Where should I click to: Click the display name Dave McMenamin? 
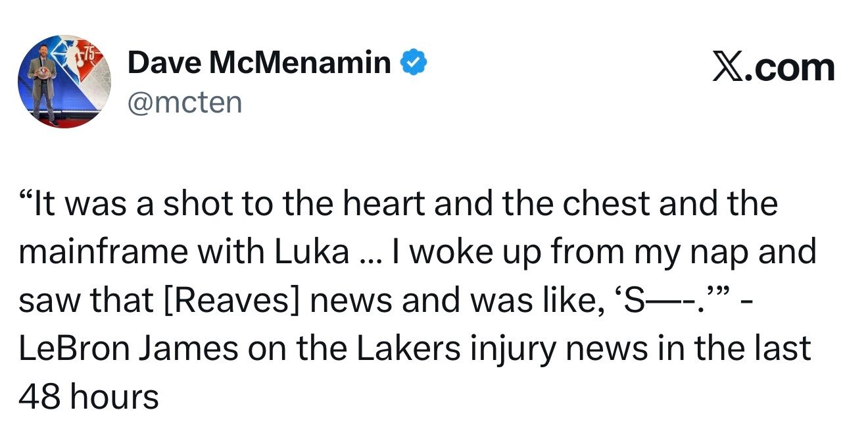point(259,63)
